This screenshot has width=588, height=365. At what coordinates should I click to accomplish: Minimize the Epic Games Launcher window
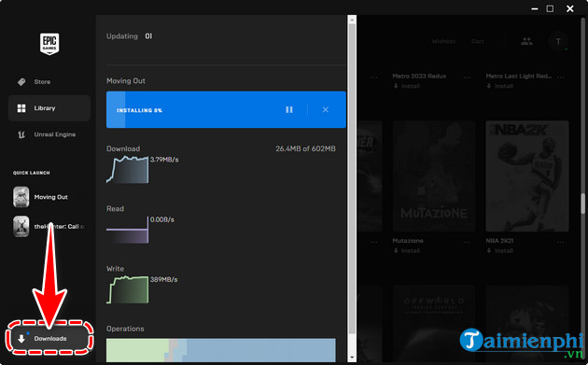535,8
